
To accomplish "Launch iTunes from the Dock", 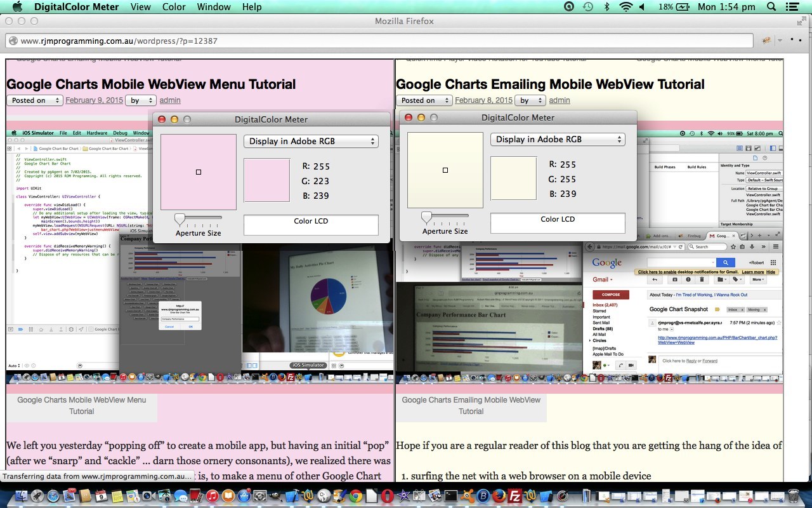I will [213, 495].
